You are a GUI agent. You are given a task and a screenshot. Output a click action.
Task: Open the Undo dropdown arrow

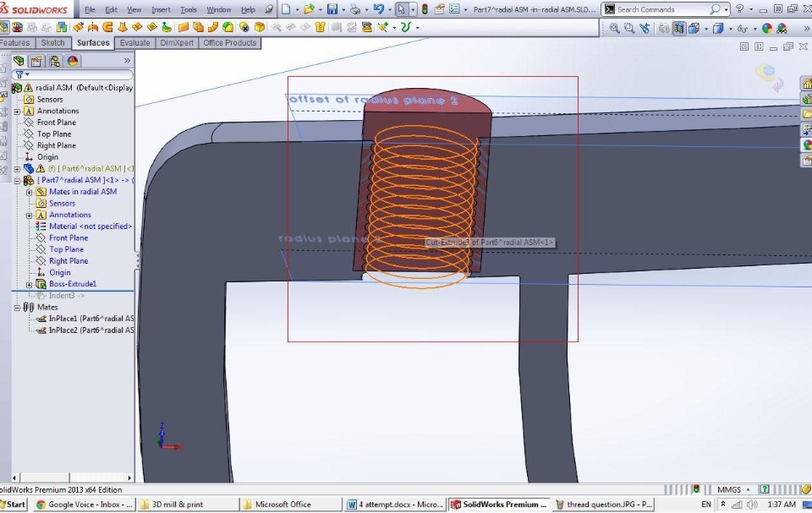pos(389,10)
